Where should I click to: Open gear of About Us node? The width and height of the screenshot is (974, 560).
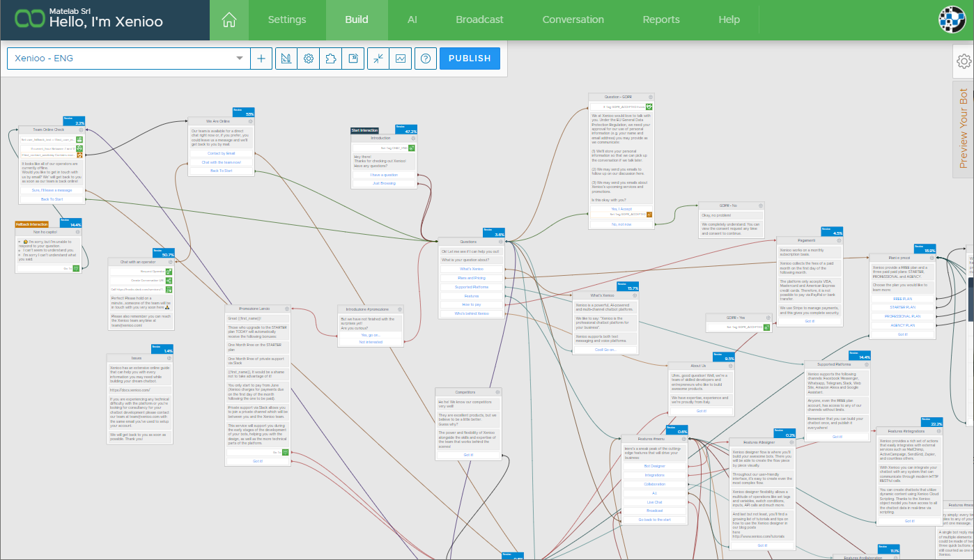tap(730, 366)
